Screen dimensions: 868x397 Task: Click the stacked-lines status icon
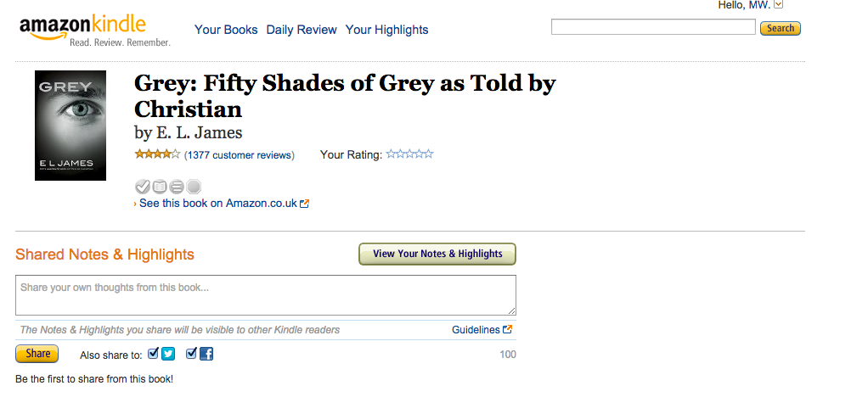[177, 187]
